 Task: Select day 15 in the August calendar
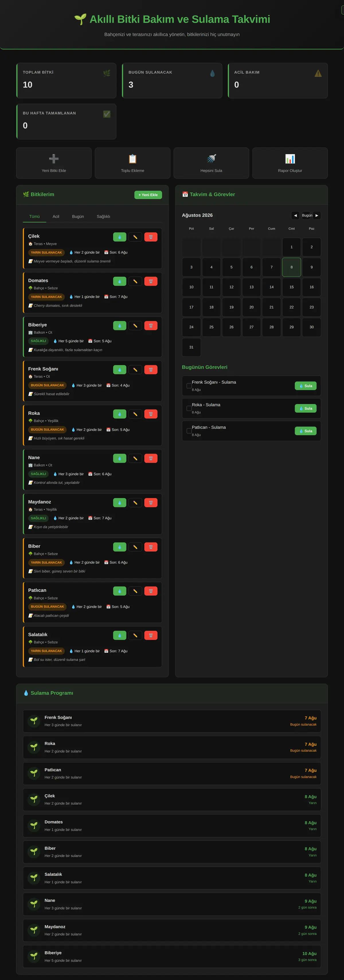292,287
